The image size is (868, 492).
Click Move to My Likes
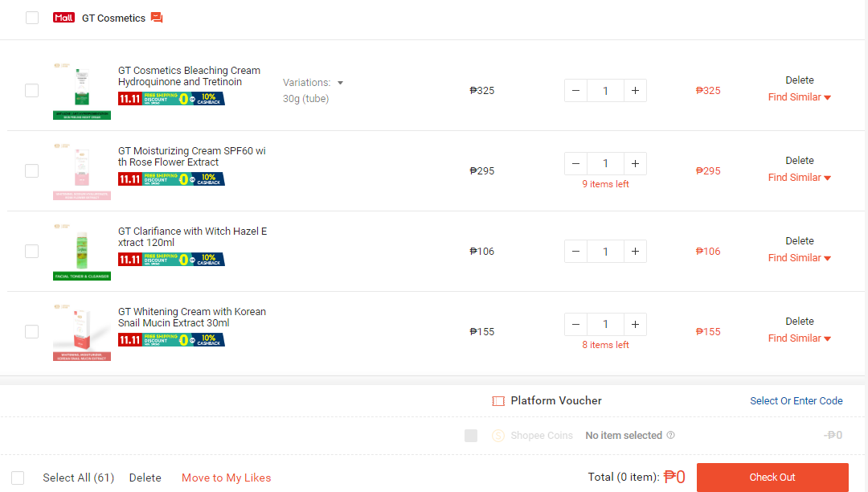coord(227,478)
